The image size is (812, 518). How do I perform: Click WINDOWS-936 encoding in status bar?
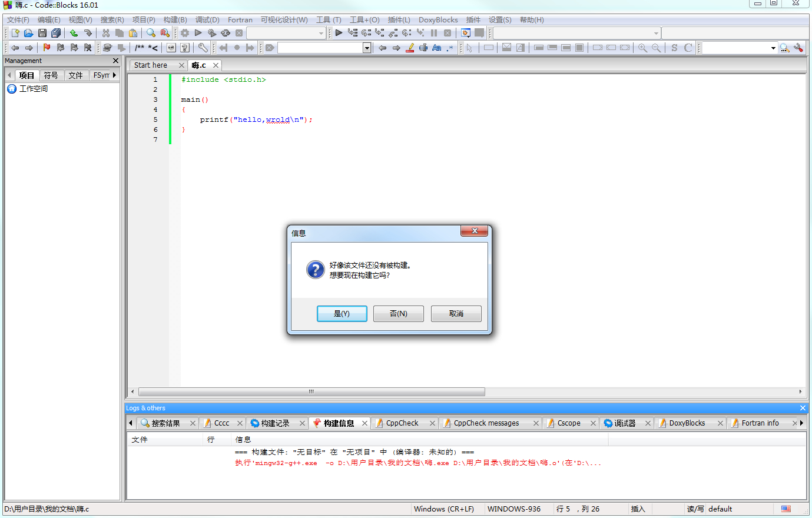click(514, 509)
